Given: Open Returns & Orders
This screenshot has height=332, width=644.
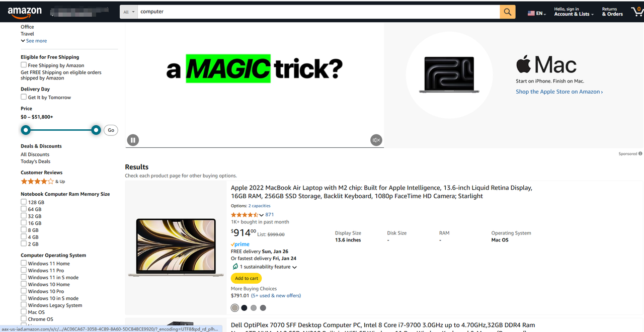Looking at the screenshot, I should click(x=612, y=12).
